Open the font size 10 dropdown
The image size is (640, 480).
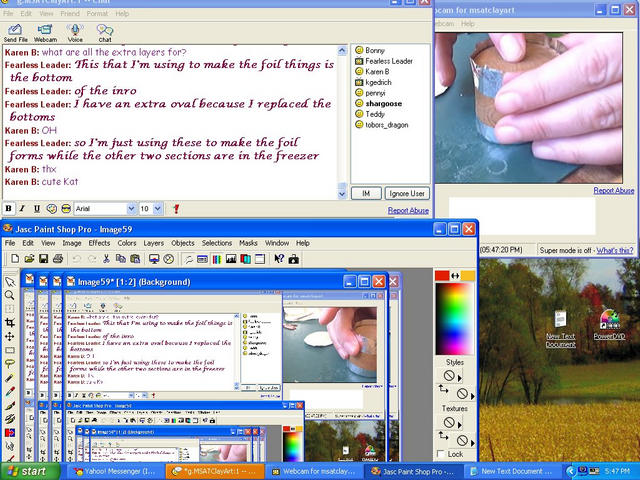[158, 209]
